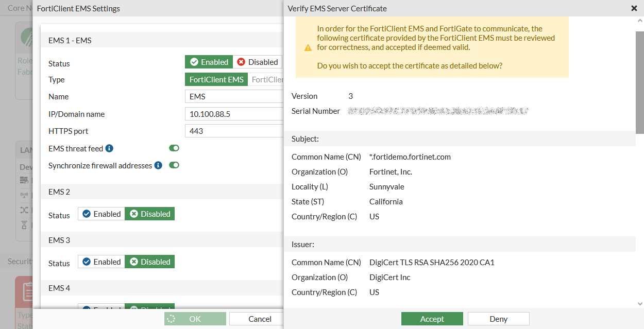Click the certificate dialog scrollbar
Viewport: 644px width, 329px height.
(x=639, y=77)
